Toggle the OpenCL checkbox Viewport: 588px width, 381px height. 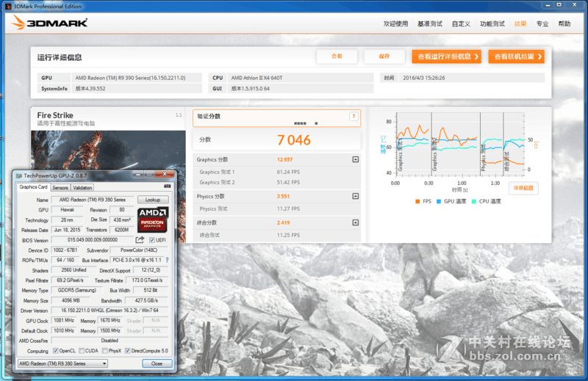[x=56, y=351]
